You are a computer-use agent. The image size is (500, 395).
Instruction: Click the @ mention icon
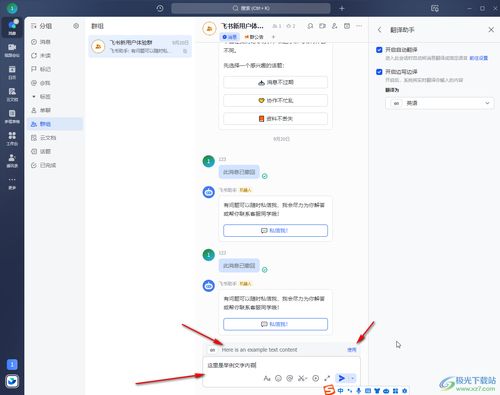(x=290, y=378)
